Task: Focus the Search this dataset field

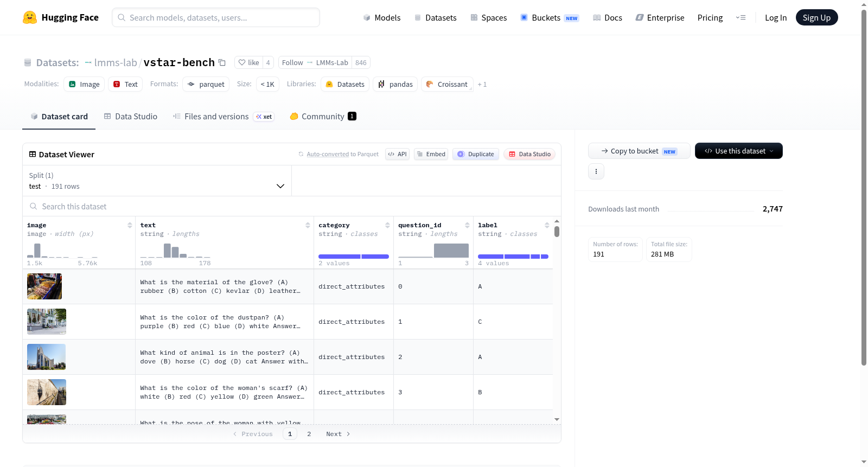Action: coord(292,207)
